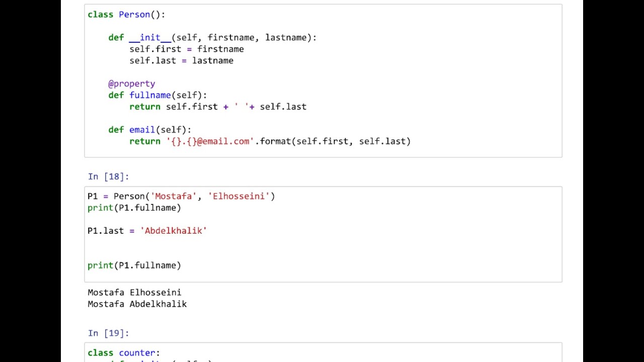Viewport: 644px width, 362px height.
Task: Click the 'return self.first' statement line
Action: (218, 107)
